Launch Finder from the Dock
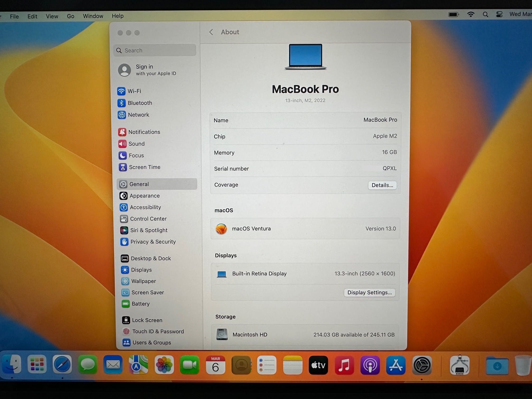Viewport: 532px width, 399px height. coord(12,364)
